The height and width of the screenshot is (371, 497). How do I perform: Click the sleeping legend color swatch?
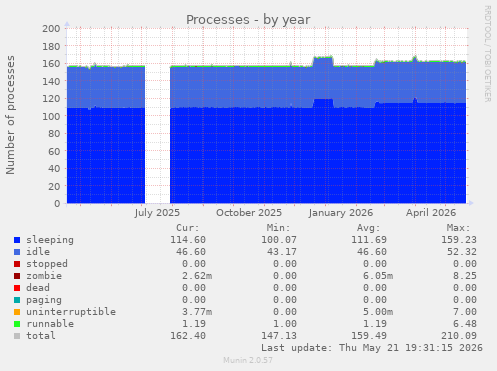coord(17,240)
